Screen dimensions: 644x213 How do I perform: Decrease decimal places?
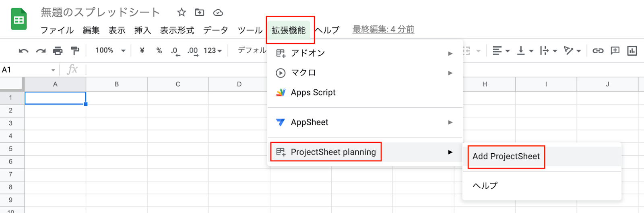coord(175,51)
